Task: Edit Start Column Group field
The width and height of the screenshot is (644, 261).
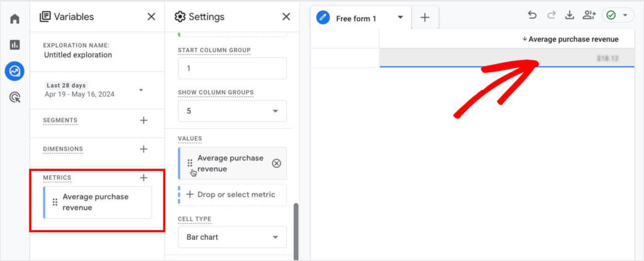Action: (x=232, y=68)
